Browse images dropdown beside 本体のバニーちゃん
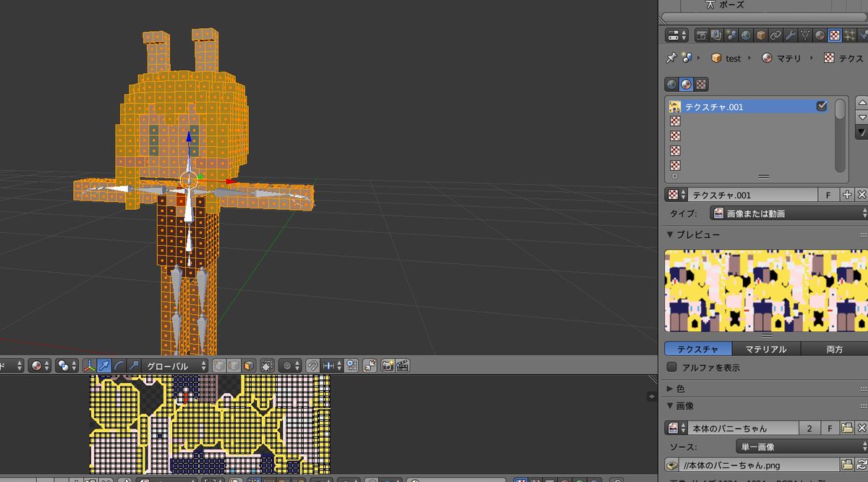Viewport: 868px width, 482px height. tap(676, 428)
